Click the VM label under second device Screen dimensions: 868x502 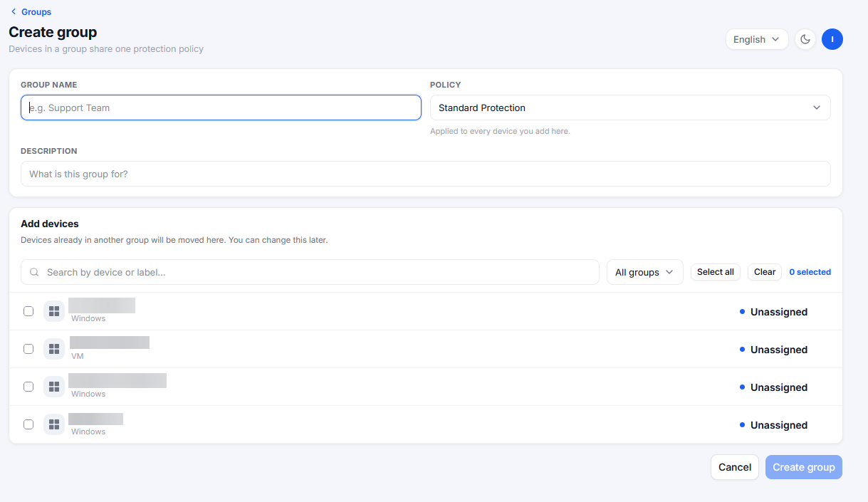pos(78,356)
